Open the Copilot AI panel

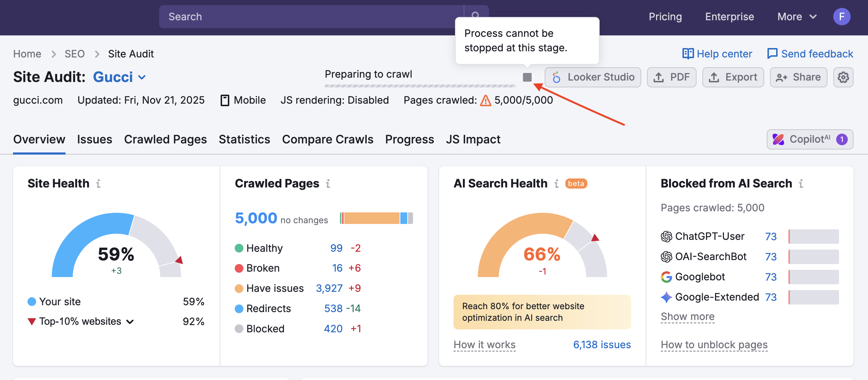click(810, 139)
